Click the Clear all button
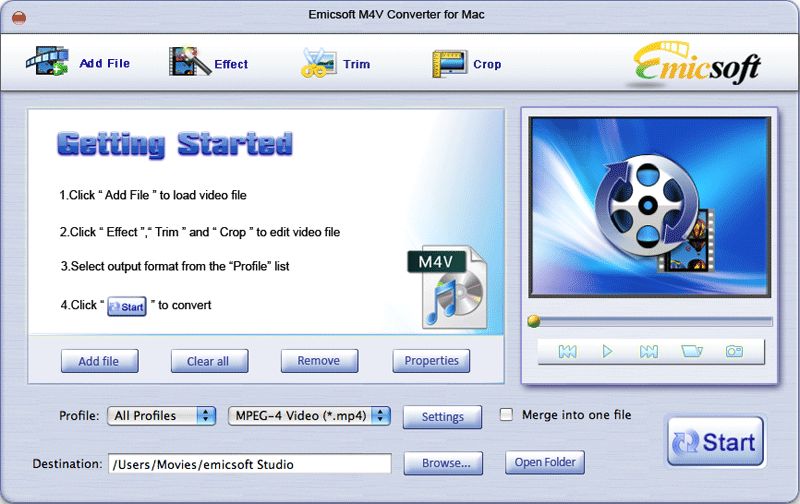This screenshot has height=504, width=800. 209,361
